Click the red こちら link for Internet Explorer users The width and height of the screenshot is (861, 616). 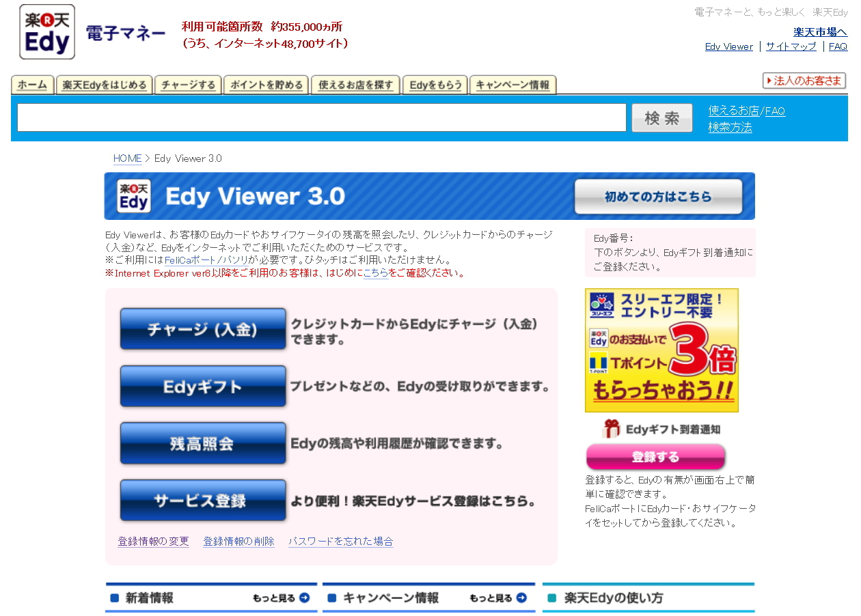pos(376,273)
